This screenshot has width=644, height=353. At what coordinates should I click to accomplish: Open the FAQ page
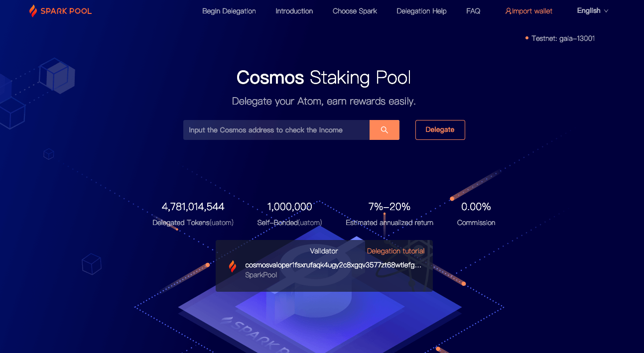[473, 10]
